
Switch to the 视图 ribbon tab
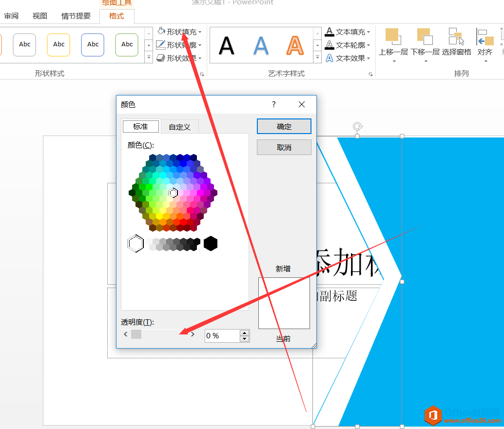[39, 16]
